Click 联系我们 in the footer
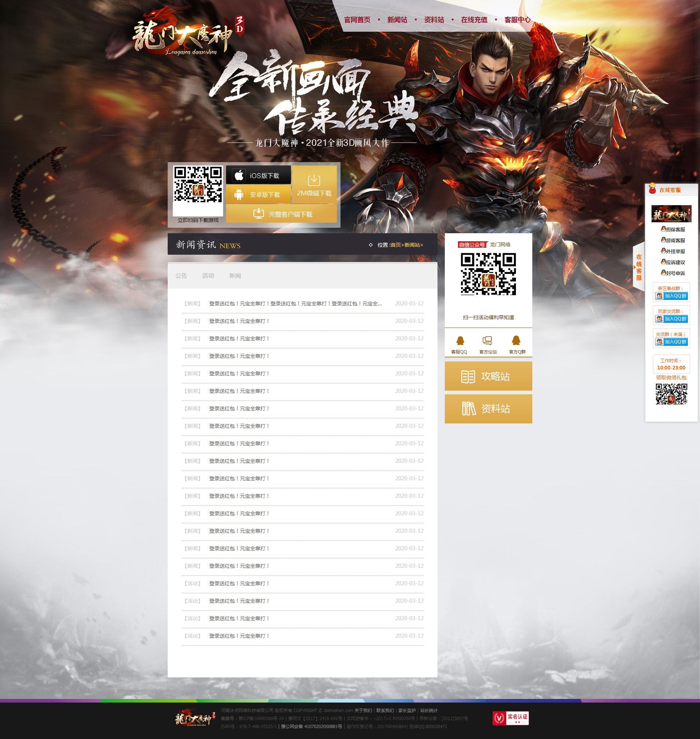The width and height of the screenshot is (700, 739). tap(385, 710)
